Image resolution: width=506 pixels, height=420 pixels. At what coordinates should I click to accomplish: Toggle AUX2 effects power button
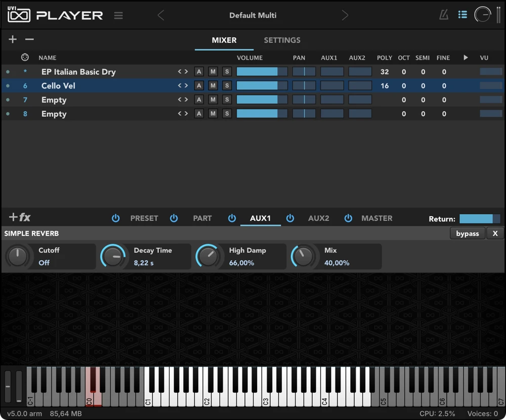click(x=290, y=218)
